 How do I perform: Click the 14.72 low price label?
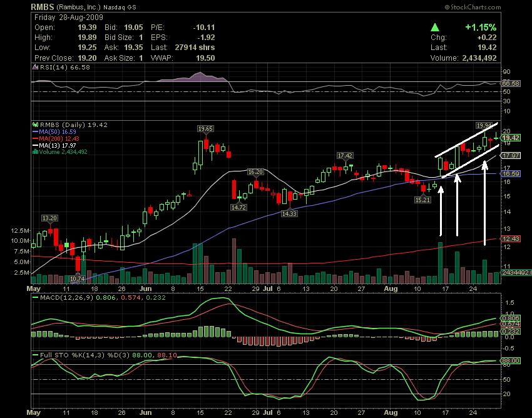238,207
